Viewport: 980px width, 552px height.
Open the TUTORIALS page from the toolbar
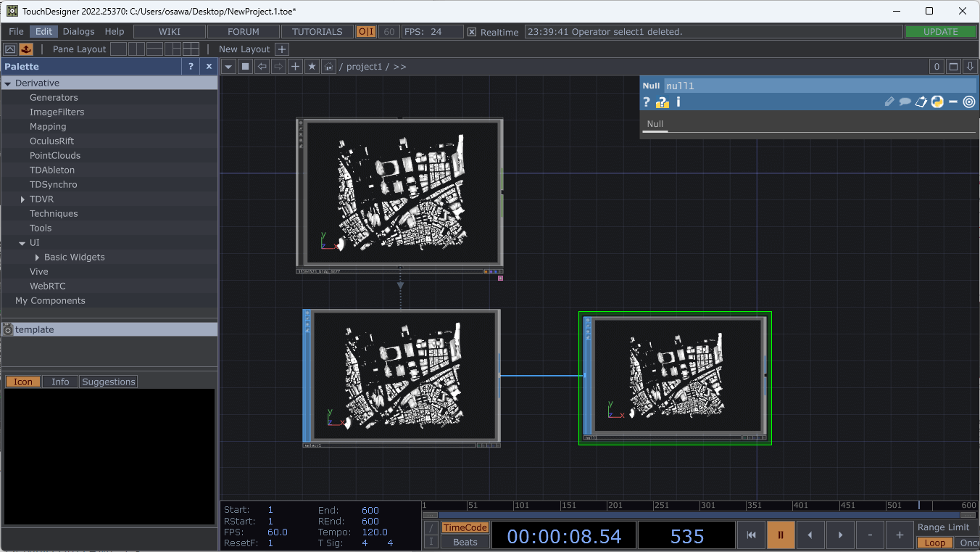point(317,31)
